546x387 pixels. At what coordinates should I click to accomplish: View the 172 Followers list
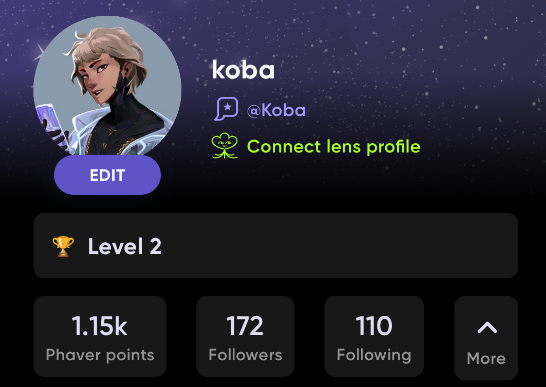click(245, 336)
